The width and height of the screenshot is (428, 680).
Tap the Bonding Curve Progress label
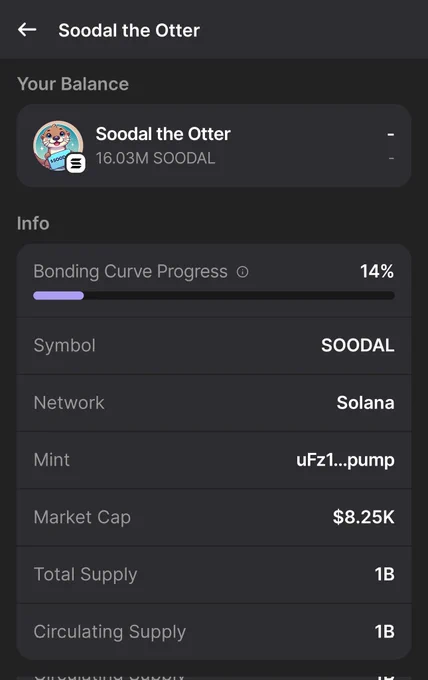pos(130,271)
